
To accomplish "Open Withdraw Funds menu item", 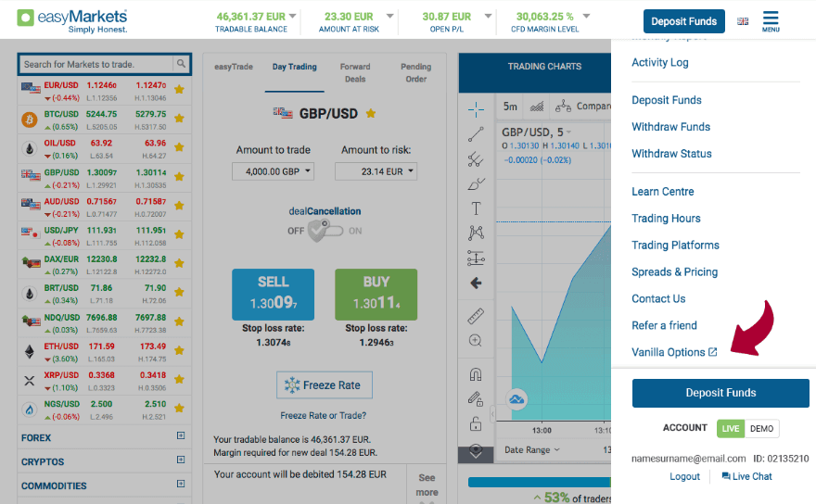I will [x=670, y=127].
